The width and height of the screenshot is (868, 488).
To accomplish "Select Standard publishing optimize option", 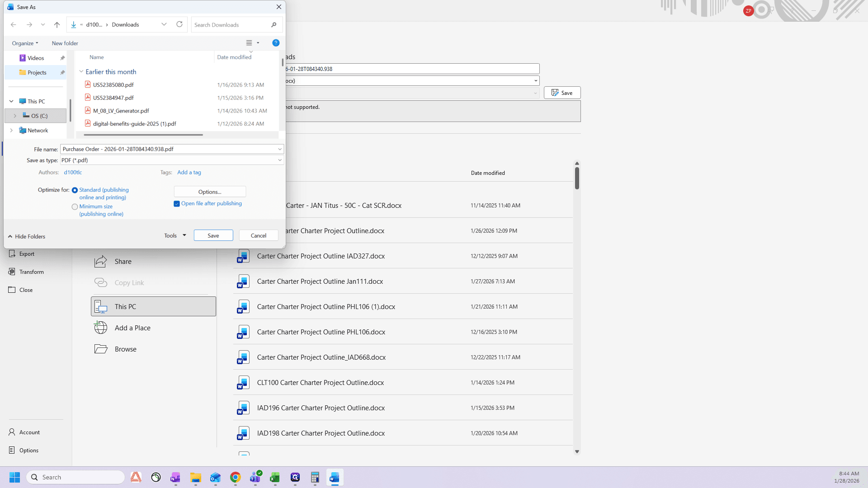I will click(75, 190).
